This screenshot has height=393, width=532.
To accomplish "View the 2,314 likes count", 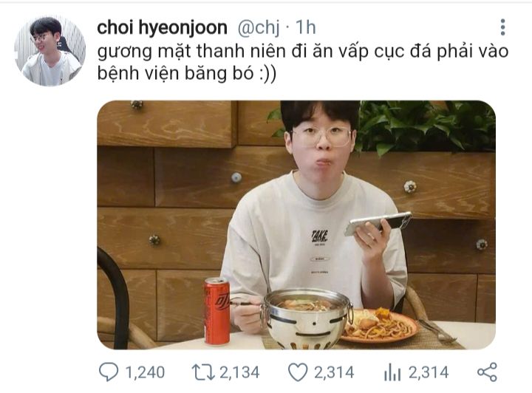I will [334, 372].
